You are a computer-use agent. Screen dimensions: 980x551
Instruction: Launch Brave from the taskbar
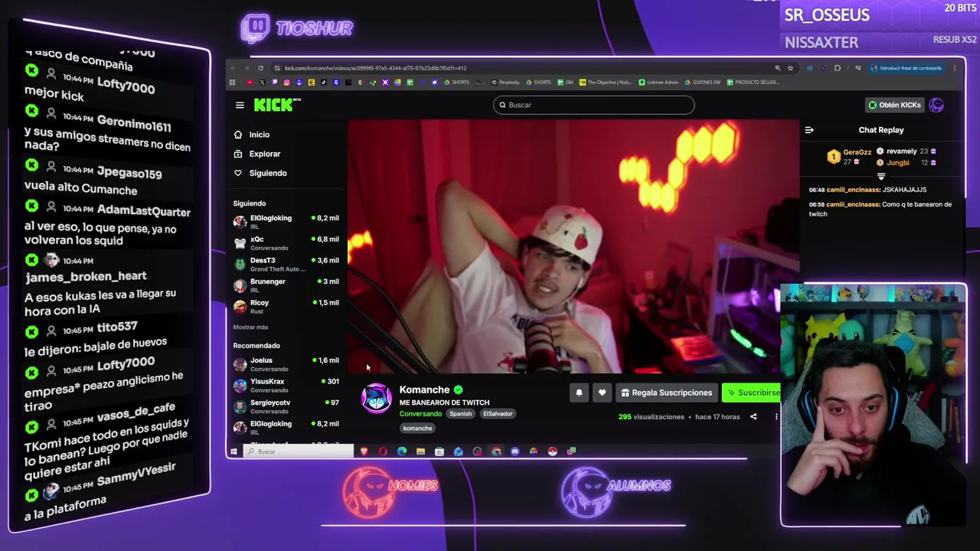point(364,452)
